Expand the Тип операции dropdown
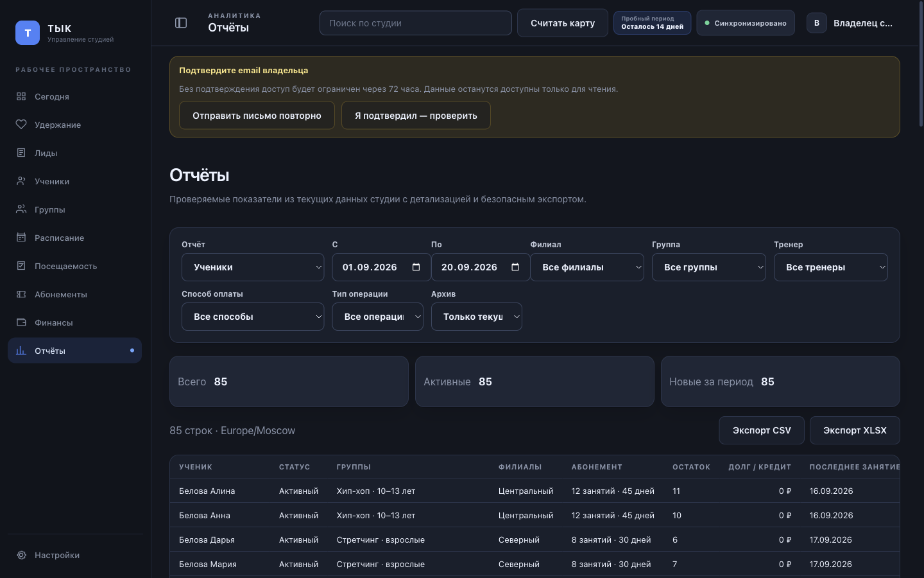Viewport: 924px width, 578px height. click(377, 317)
